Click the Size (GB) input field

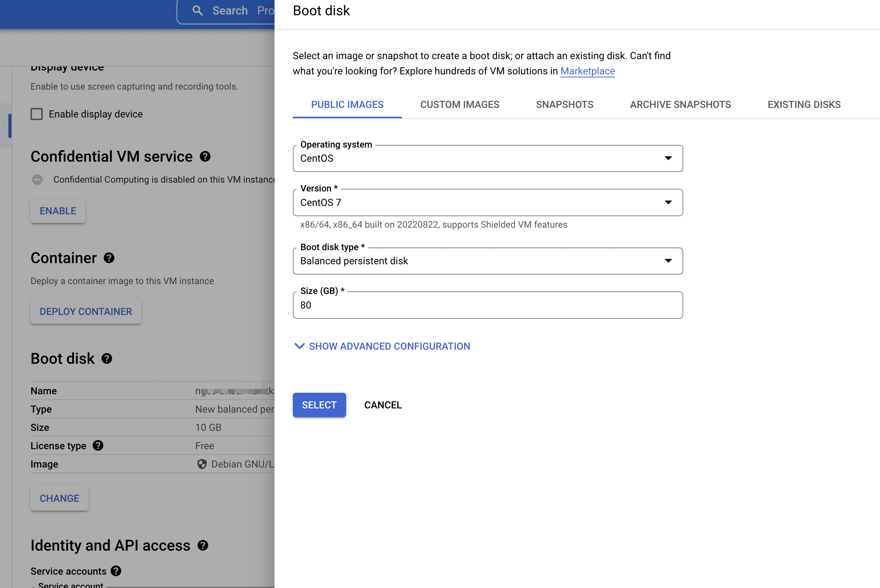488,305
